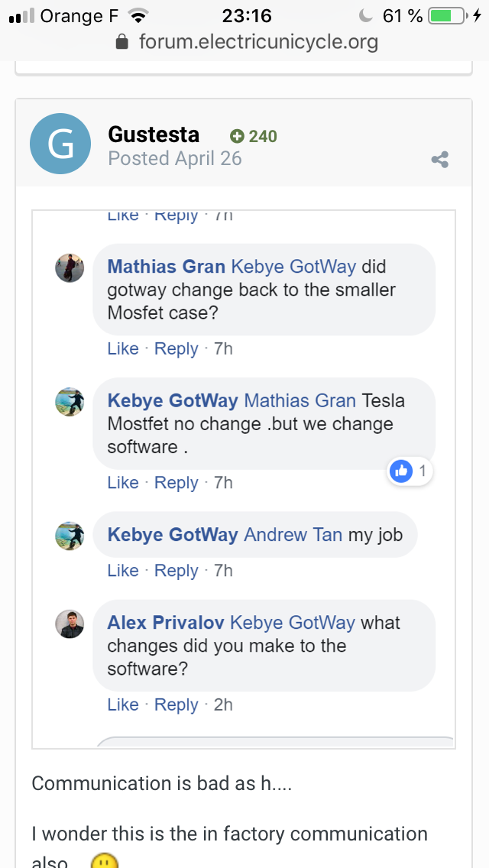
Task: Open Kebye GotWay's avatar beside Tesla comment
Action: [70, 401]
